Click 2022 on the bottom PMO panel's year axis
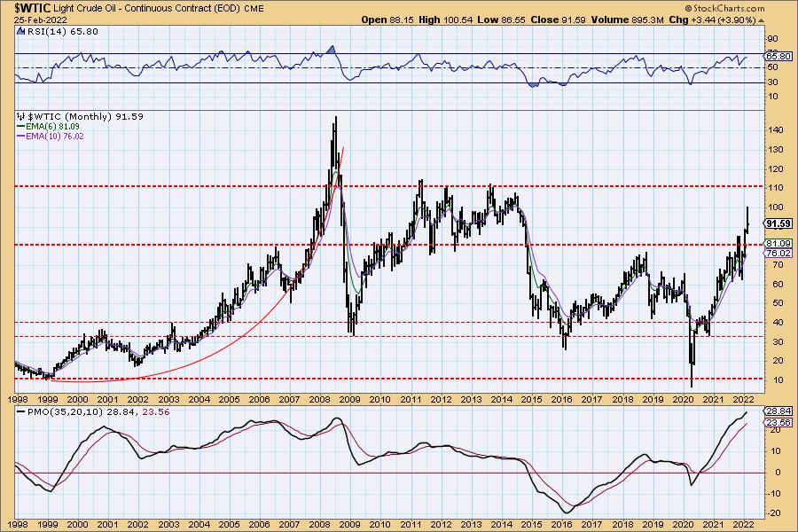This screenshot has width=798, height=532. [x=744, y=524]
